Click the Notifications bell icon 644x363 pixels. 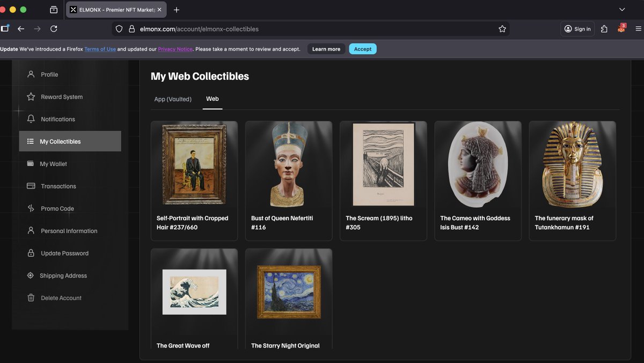[31, 119]
